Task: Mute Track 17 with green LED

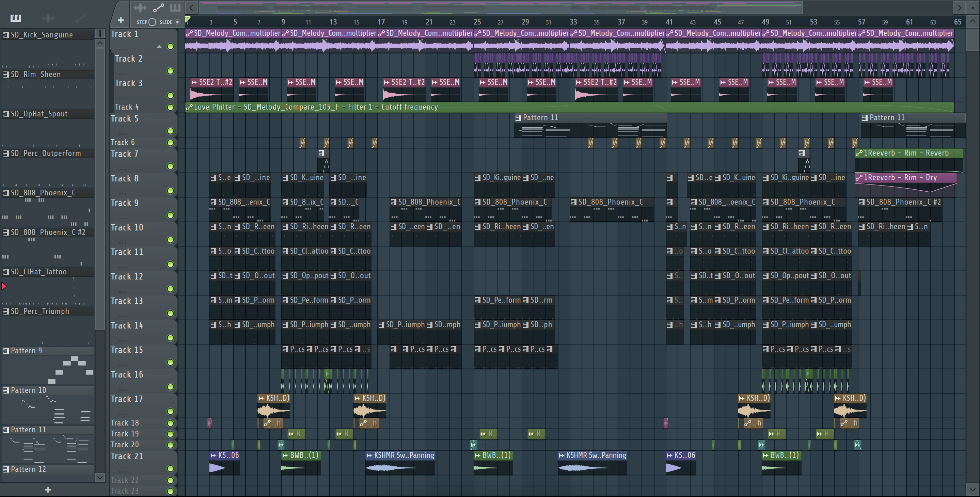Action: point(171,412)
